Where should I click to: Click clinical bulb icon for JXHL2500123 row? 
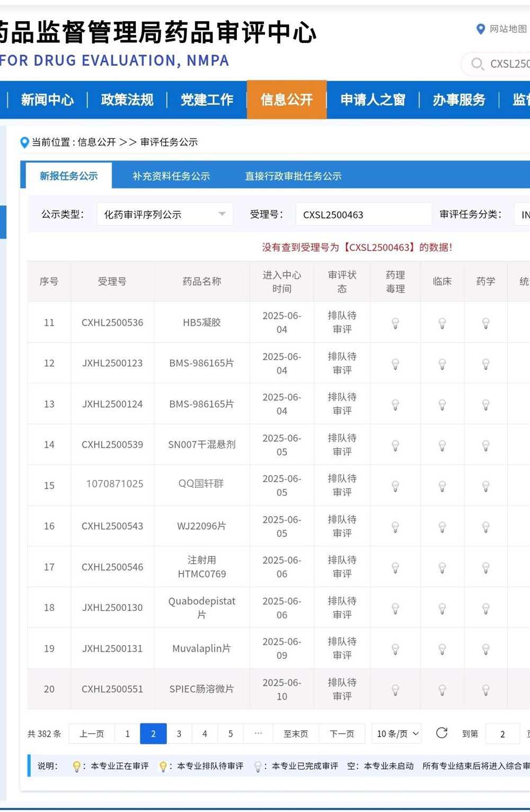[442, 364]
